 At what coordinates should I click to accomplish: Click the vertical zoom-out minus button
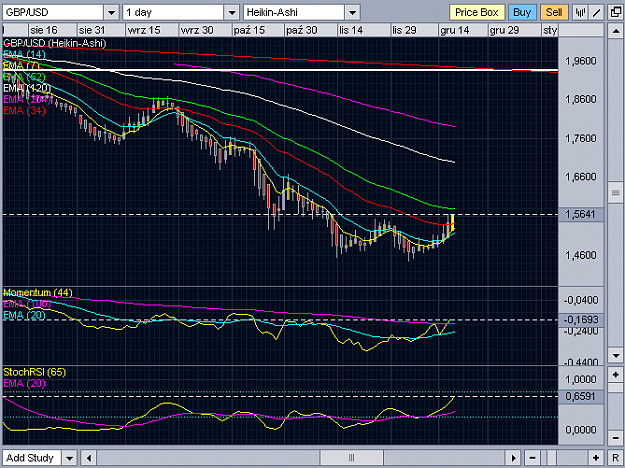click(615, 438)
